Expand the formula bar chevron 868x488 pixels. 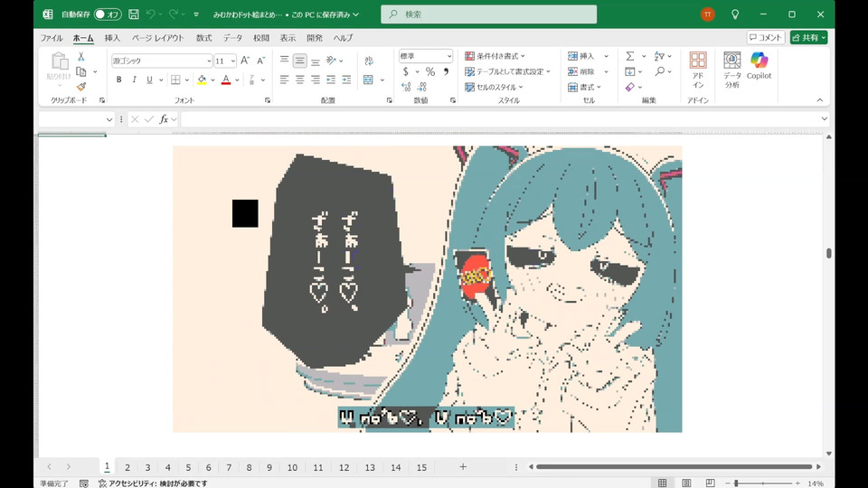click(825, 119)
